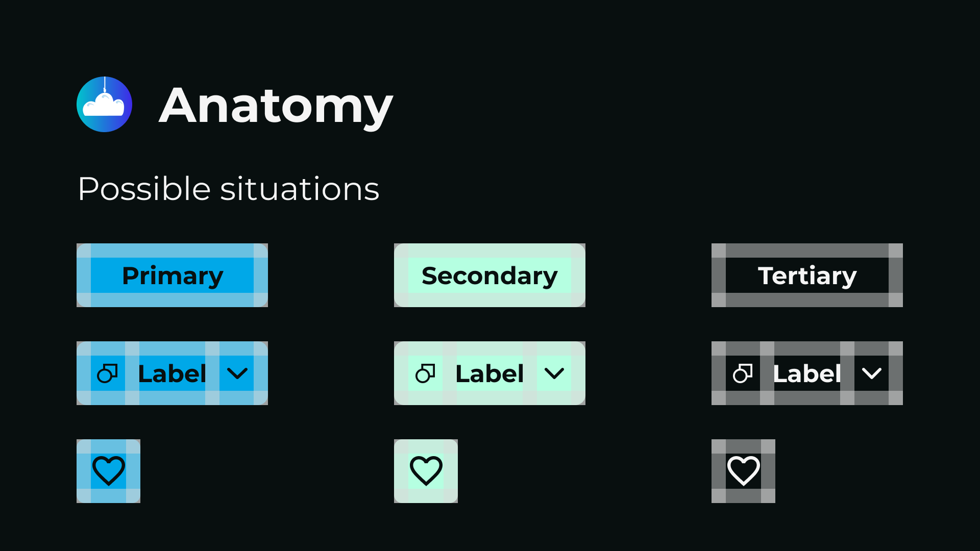This screenshot has width=980, height=551.
Task: Click the 'Label' text in the blue button
Action: (x=172, y=373)
